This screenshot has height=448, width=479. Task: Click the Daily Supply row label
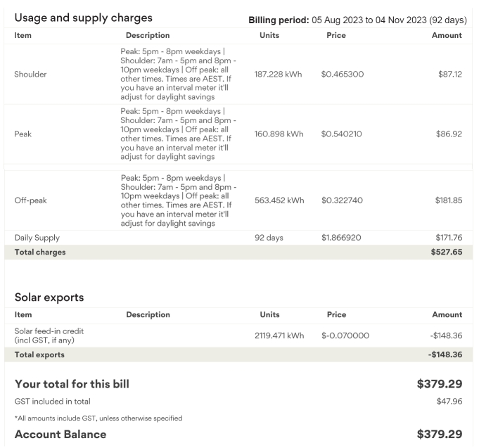38,238
